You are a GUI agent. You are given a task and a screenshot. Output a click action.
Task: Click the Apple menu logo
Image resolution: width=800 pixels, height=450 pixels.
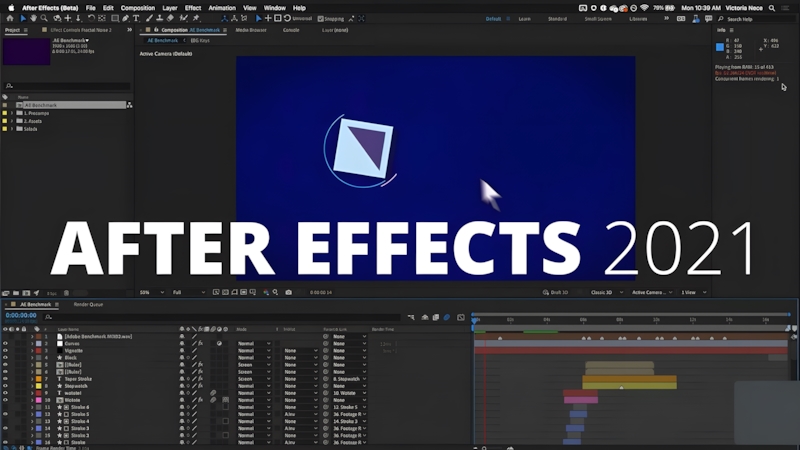[11, 8]
